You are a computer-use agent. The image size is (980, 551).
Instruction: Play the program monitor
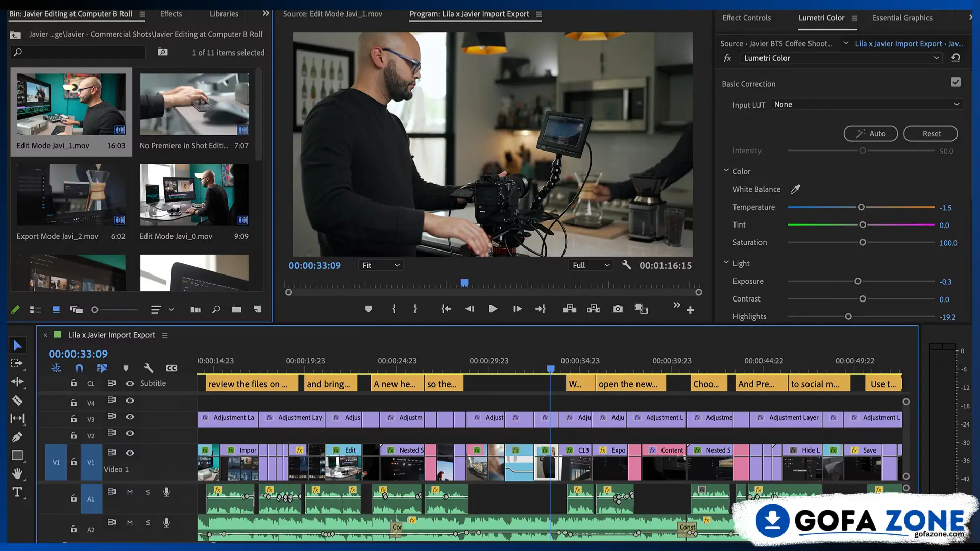493,309
